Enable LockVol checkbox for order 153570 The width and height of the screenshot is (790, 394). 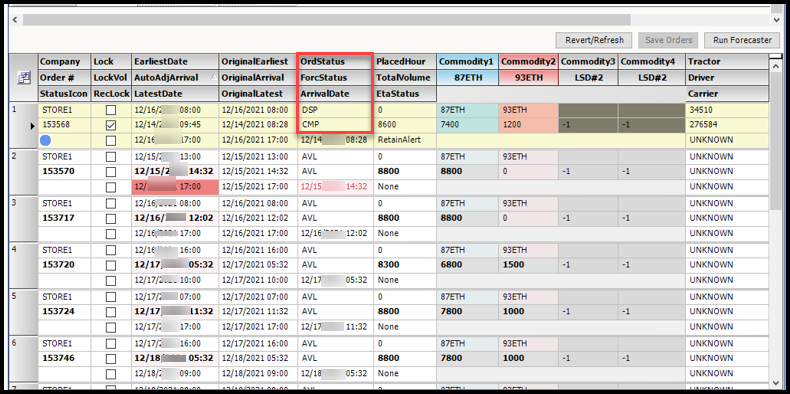[x=111, y=171]
